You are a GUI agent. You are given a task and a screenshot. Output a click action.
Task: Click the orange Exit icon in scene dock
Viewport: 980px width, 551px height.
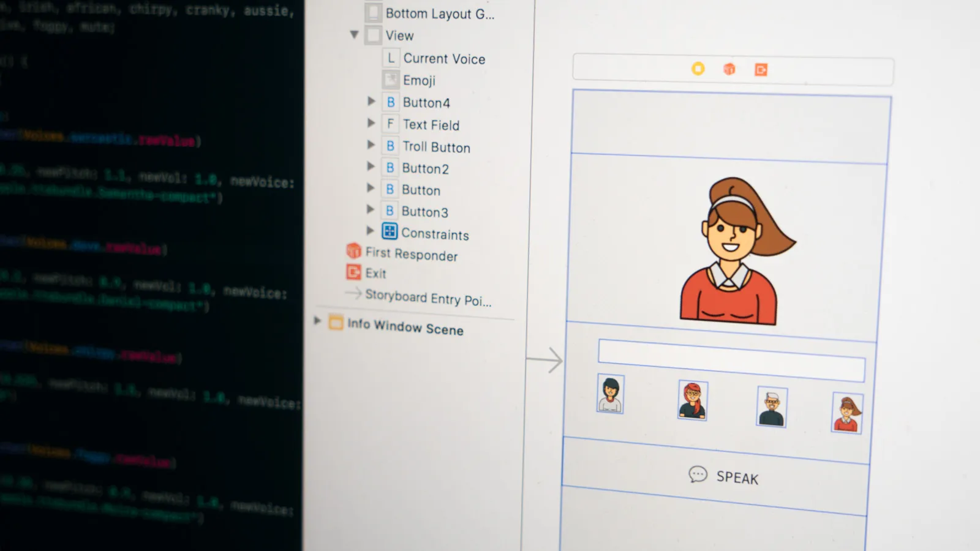[761, 70]
